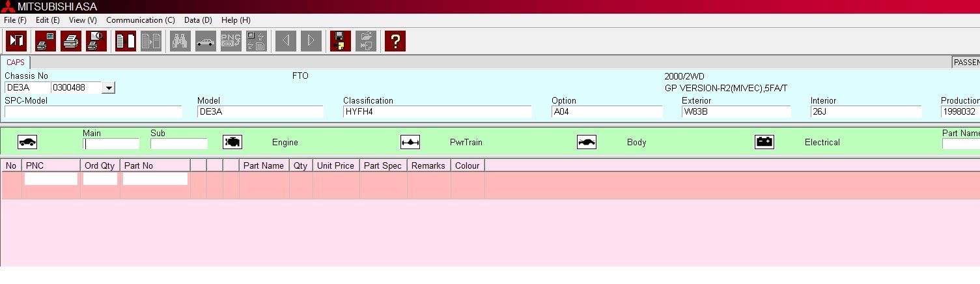The image size is (980, 284).
Task: Open the Help (H) menu
Action: [x=236, y=20]
